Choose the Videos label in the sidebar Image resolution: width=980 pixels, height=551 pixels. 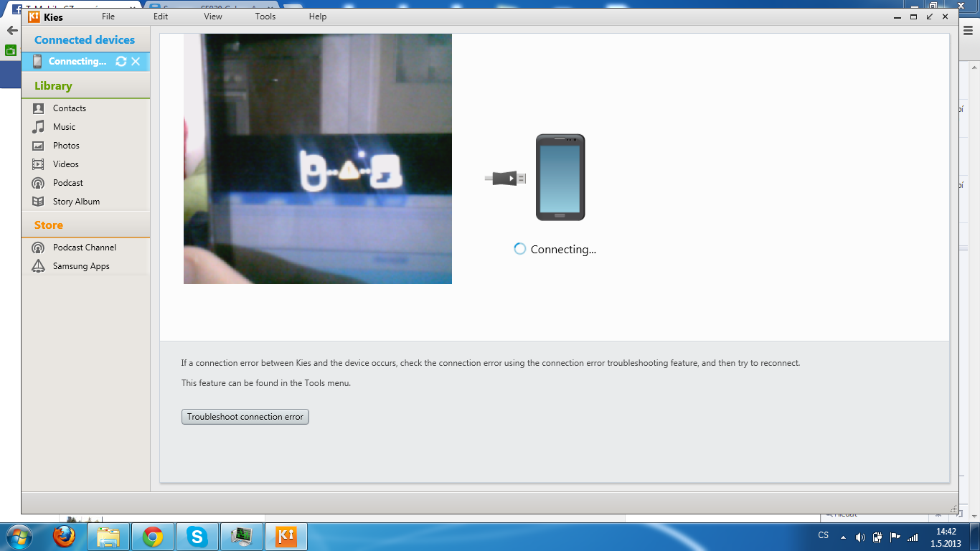66,164
